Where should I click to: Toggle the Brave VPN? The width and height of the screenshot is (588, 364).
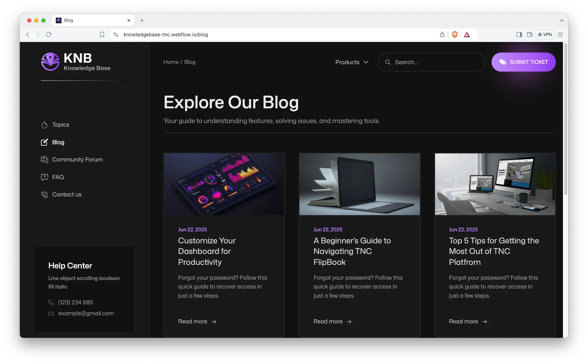point(545,35)
